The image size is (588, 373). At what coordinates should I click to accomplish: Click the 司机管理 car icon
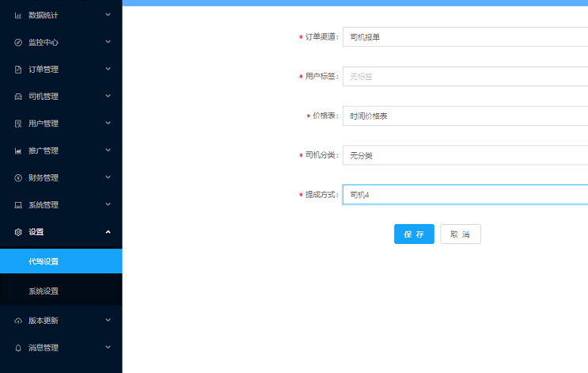click(18, 97)
